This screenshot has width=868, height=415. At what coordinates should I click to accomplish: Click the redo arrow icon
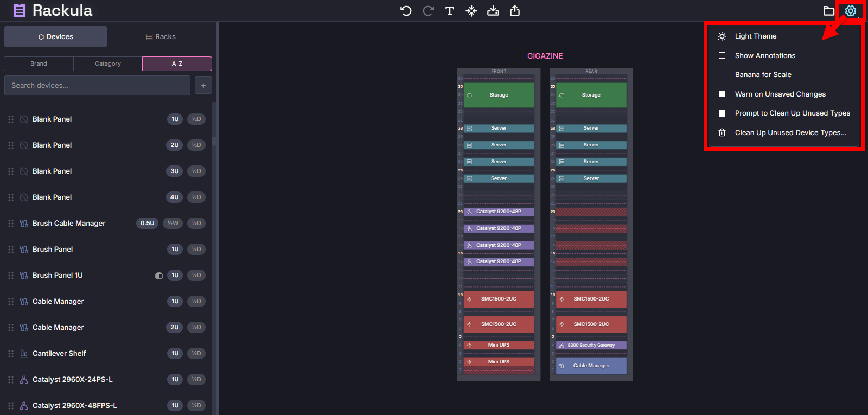428,11
